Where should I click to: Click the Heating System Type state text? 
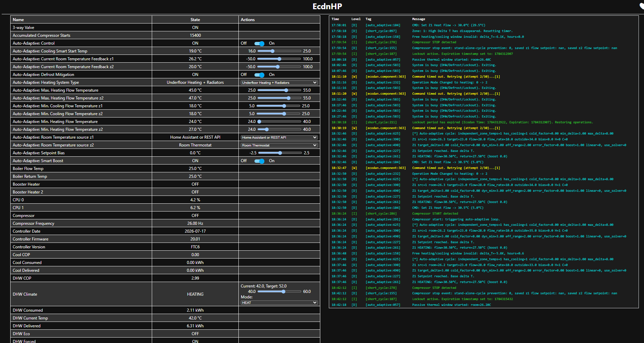point(195,82)
